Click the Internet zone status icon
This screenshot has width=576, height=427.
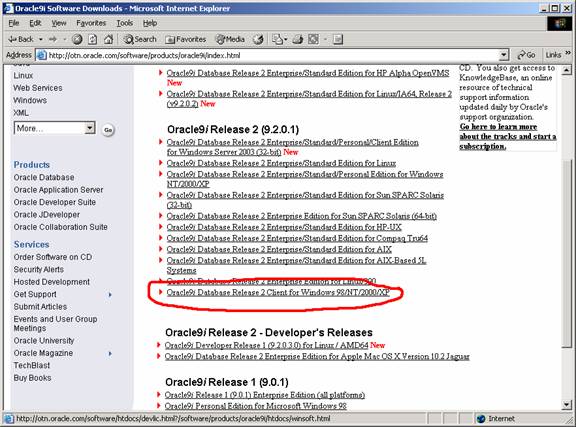pyautogui.click(x=481, y=419)
